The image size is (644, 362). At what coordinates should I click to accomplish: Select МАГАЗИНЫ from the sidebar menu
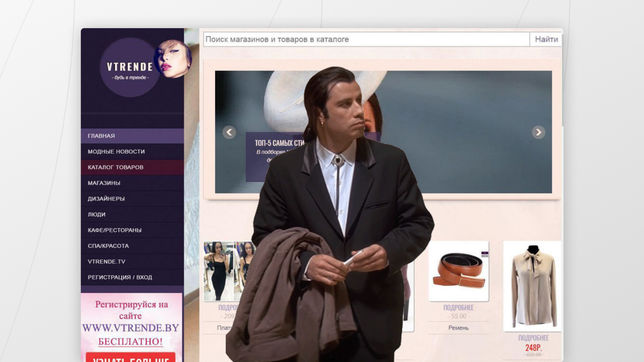(x=132, y=183)
